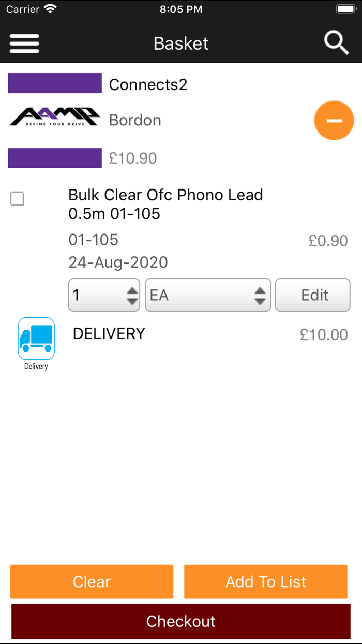
Task: Open the hamburger menu
Action: (24, 43)
